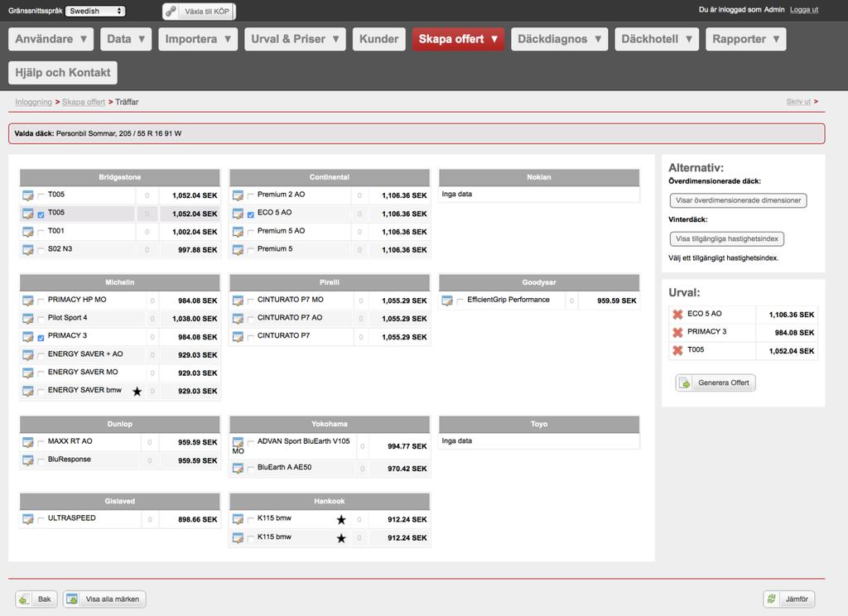
Task: Expand the Användare menu
Action: pos(51,39)
